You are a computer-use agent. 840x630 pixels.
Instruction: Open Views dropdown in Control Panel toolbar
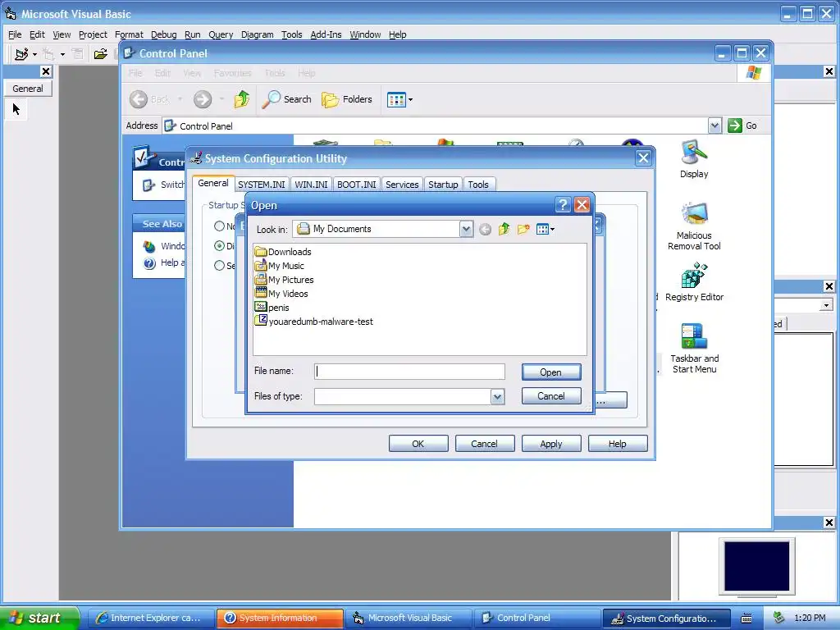coord(399,99)
